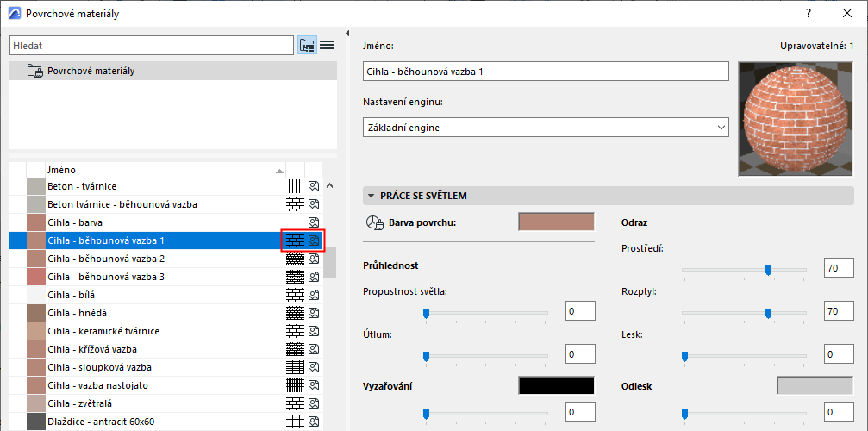
Task: Click the Rozptyl value field
Action: 839,311
